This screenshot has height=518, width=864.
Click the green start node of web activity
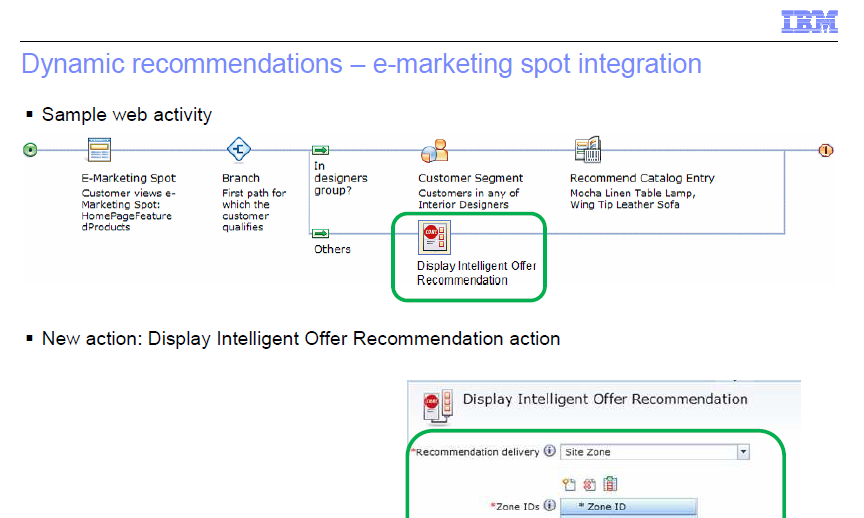[x=30, y=150]
